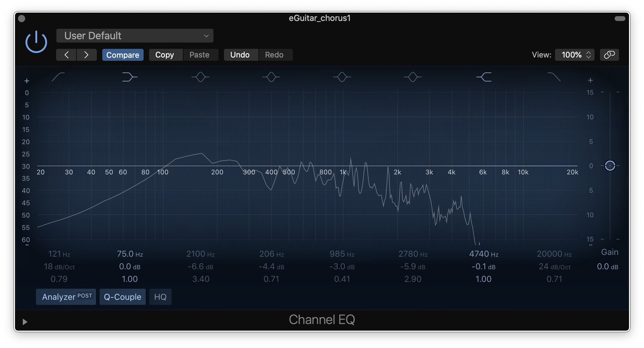
Task: Enable the 2100 Hz parametric band icon
Action: click(x=200, y=77)
